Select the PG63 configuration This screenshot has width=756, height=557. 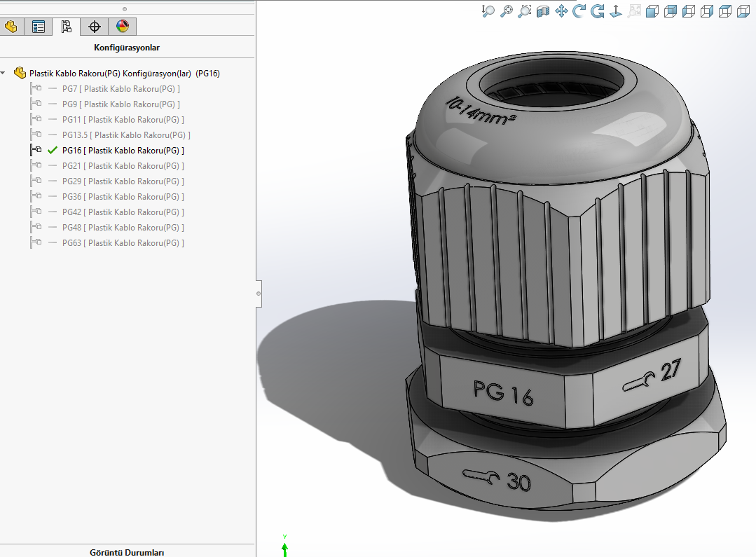123,243
